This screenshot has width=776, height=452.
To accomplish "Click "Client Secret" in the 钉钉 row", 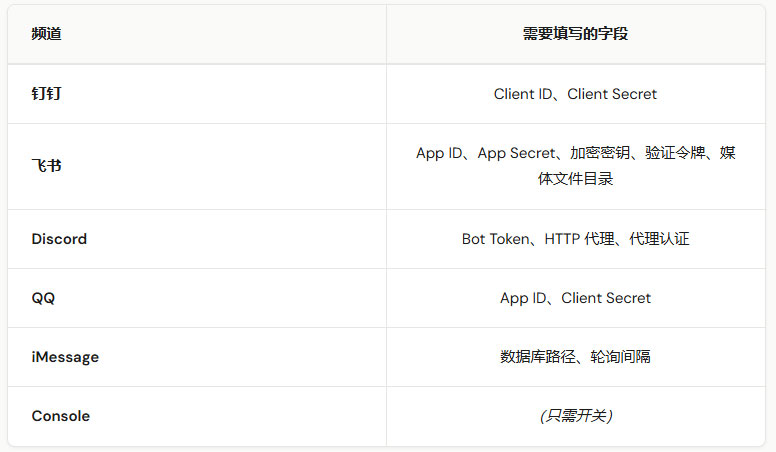I will pyautogui.click(x=612, y=94).
